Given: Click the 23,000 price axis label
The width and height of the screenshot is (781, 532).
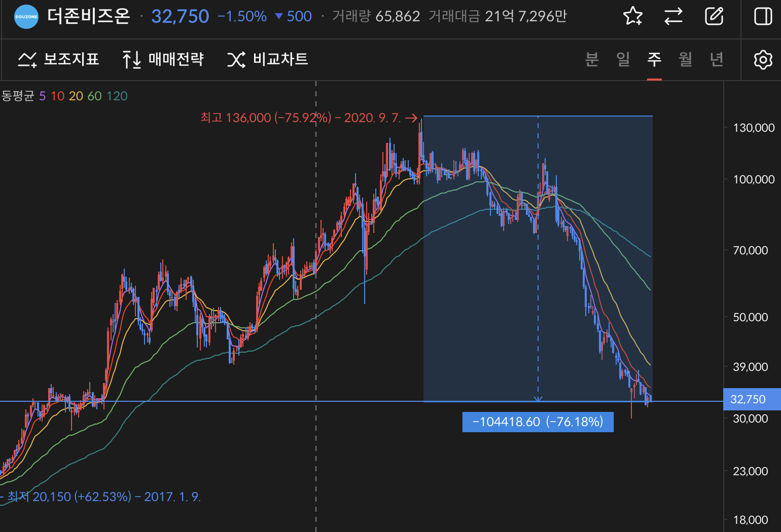Looking at the screenshot, I should click(x=751, y=471).
